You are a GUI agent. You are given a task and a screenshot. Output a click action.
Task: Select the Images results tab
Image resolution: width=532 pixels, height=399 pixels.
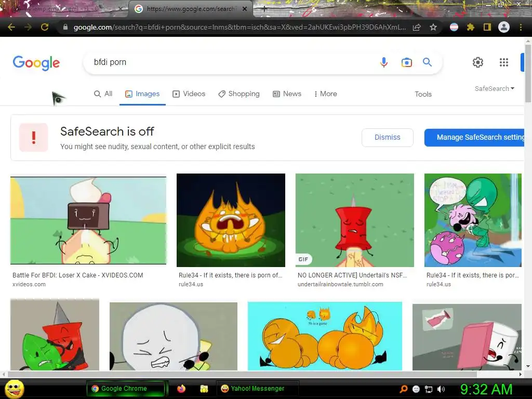pyautogui.click(x=142, y=94)
